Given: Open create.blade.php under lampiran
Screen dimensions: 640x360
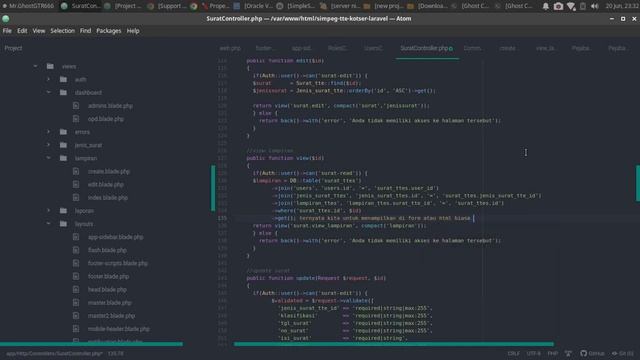Looking at the screenshot, I should click(x=109, y=171).
